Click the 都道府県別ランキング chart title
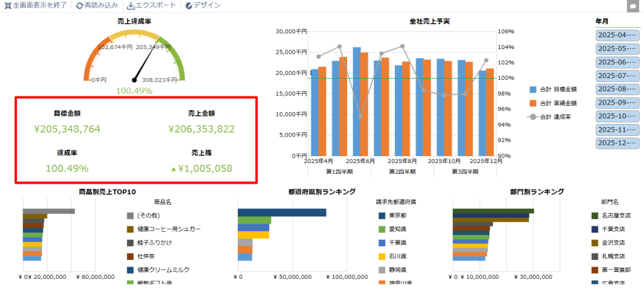The height and width of the screenshot is (299, 644). tap(322, 191)
